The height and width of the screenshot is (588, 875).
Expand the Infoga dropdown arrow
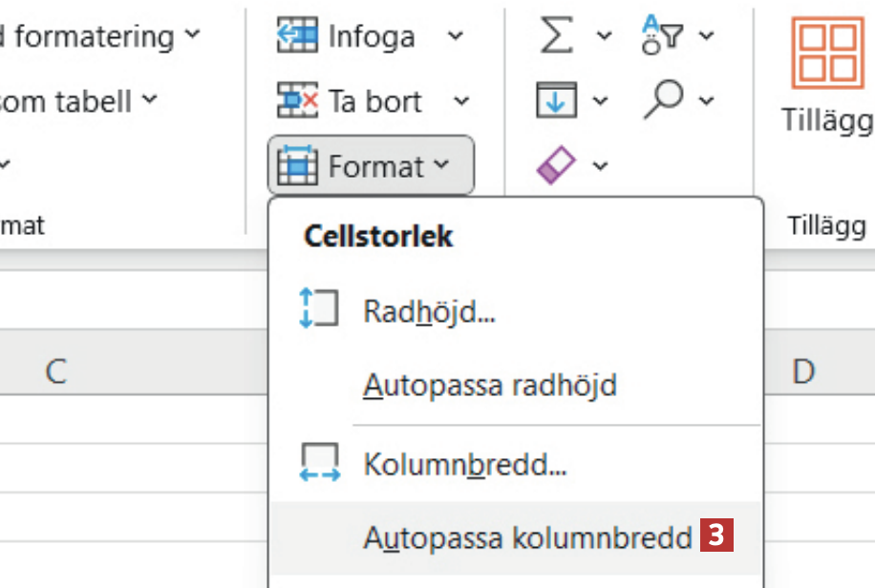(456, 36)
